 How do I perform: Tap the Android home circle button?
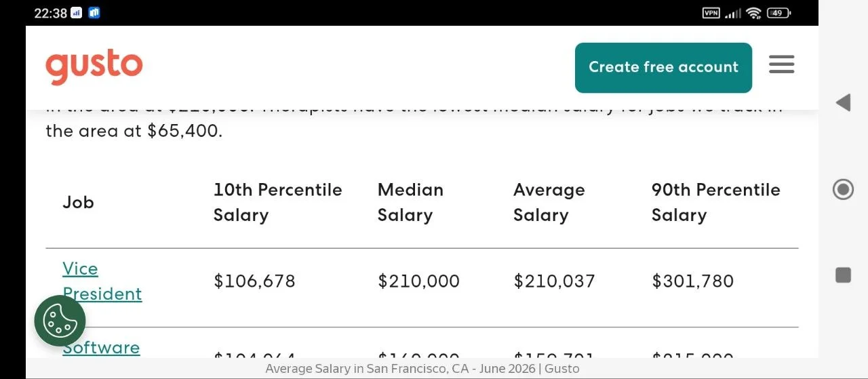point(843,189)
